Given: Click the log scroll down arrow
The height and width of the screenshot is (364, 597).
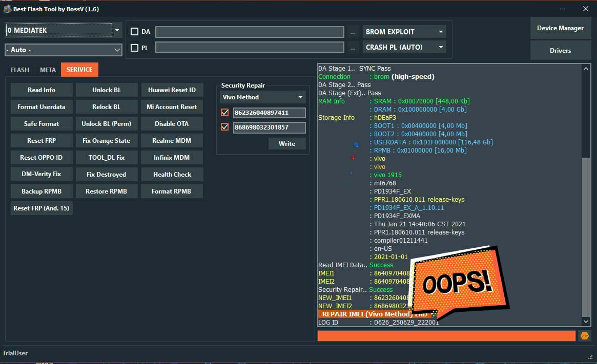Looking at the screenshot, I should pyautogui.click(x=586, y=322).
